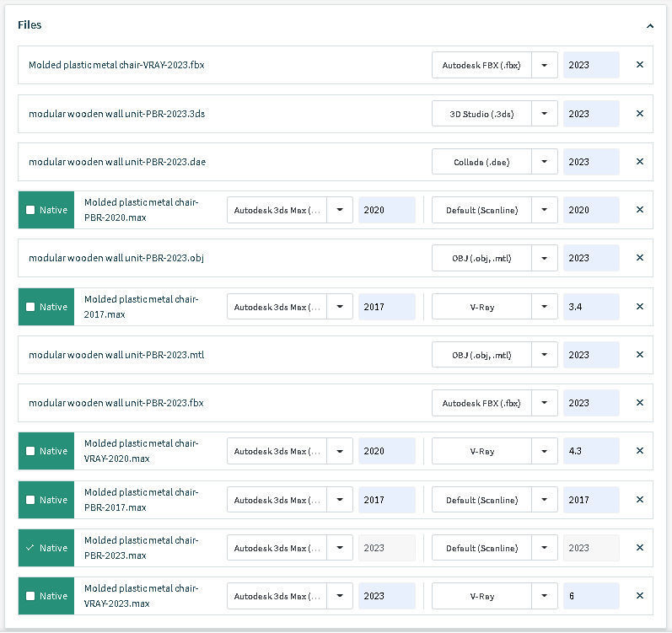This screenshot has height=633, width=672.
Task: Remove the chair-VRAY-2023.max file entry
Action: pyautogui.click(x=639, y=596)
